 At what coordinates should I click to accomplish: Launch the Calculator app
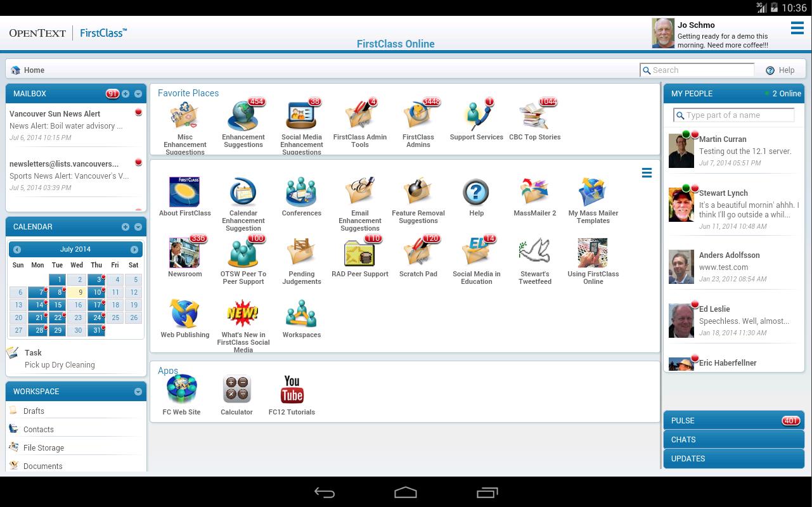pos(237,389)
